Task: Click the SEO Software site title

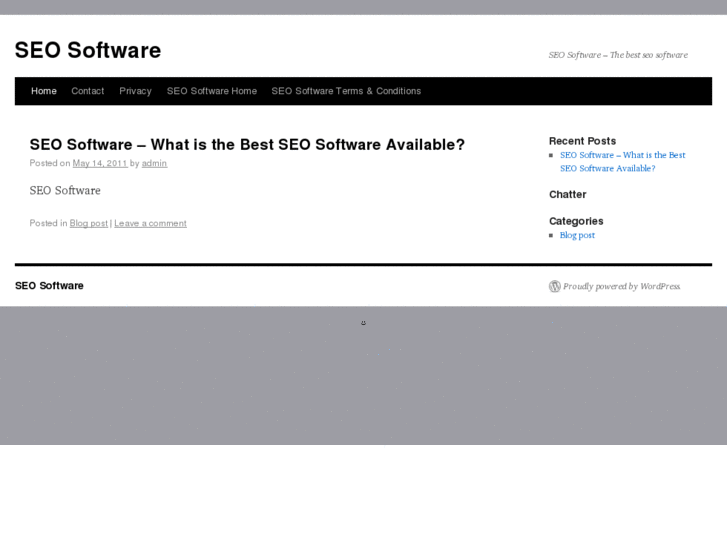Action: (x=88, y=50)
